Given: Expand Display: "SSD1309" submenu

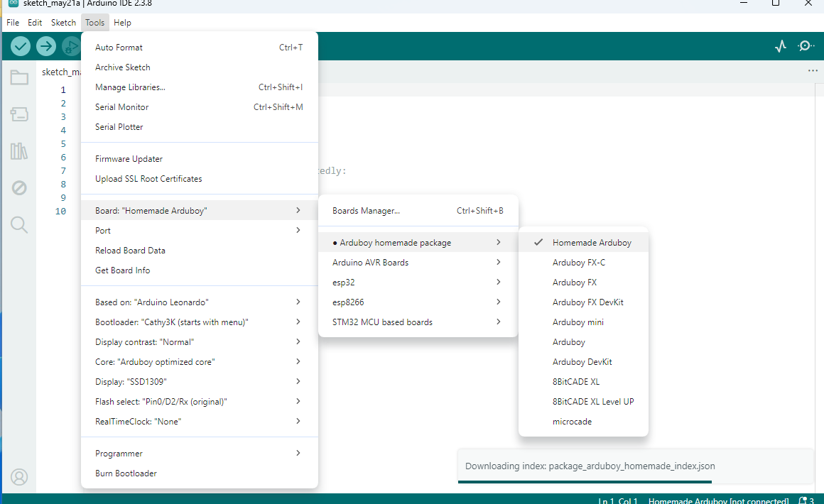Looking at the screenshot, I should tap(200, 382).
